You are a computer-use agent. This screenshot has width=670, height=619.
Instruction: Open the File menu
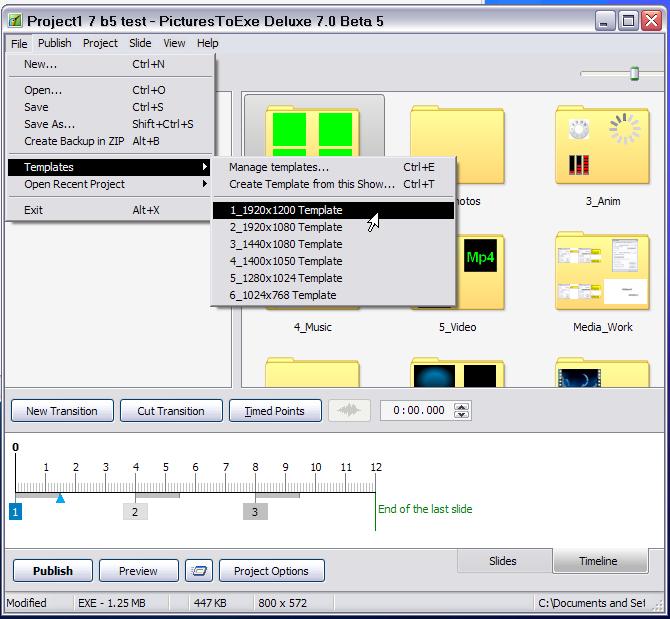[x=19, y=44]
